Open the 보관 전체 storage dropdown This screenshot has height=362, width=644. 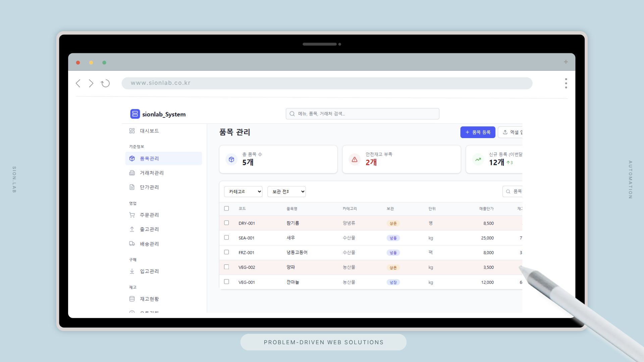(x=286, y=192)
